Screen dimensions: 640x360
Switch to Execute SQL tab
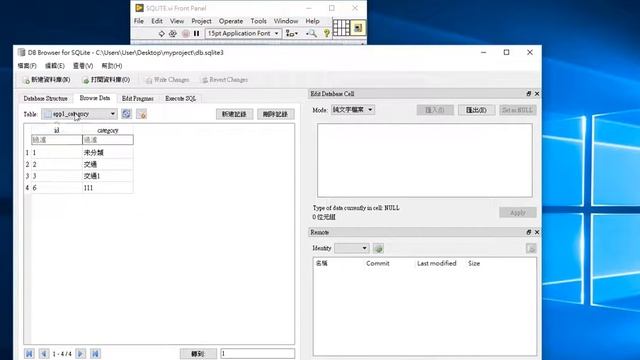pos(180,98)
